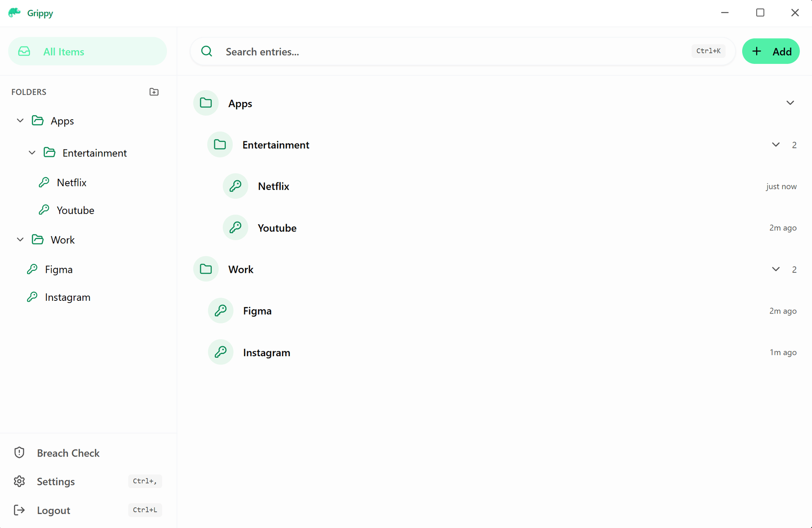Click the Youtube key icon in main list
Image resolution: width=812 pixels, height=528 pixels.
(235, 227)
